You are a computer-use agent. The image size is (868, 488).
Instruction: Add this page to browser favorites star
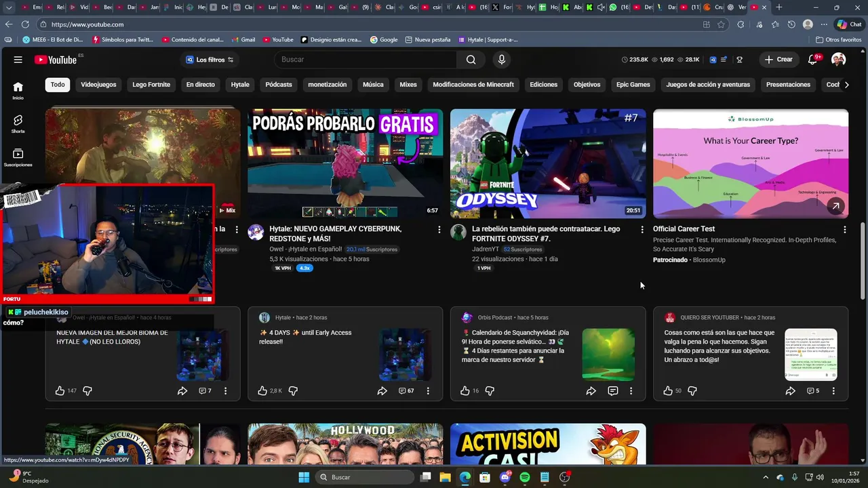721,24
